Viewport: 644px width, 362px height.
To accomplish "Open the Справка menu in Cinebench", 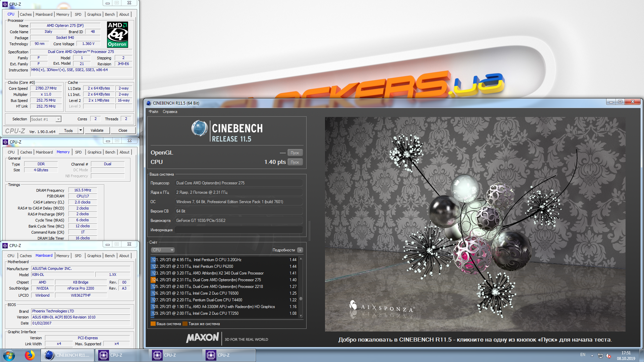I will [x=170, y=112].
